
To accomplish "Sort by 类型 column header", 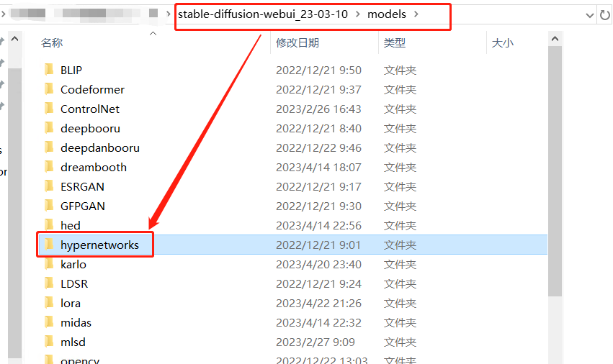I will (395, 43).
